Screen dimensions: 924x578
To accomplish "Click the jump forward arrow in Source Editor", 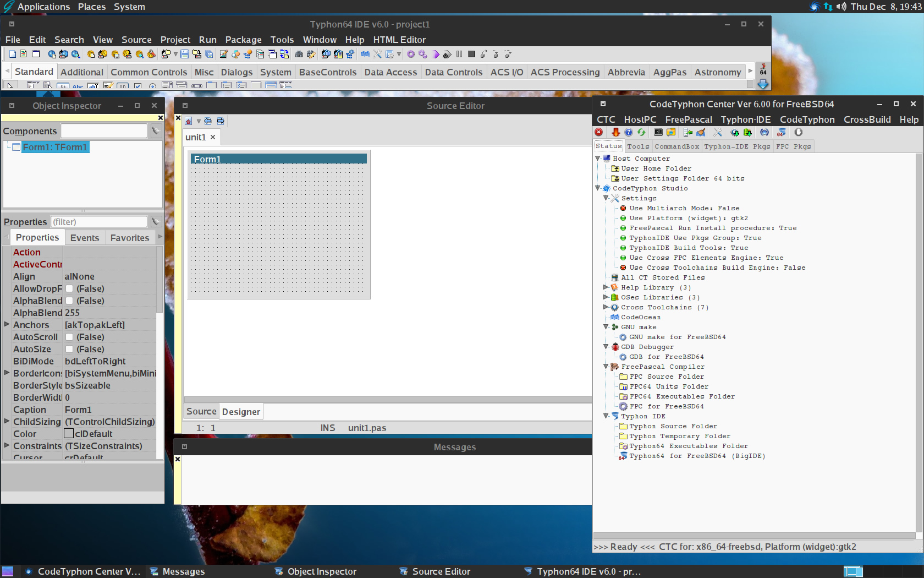I will coord(221,121).
